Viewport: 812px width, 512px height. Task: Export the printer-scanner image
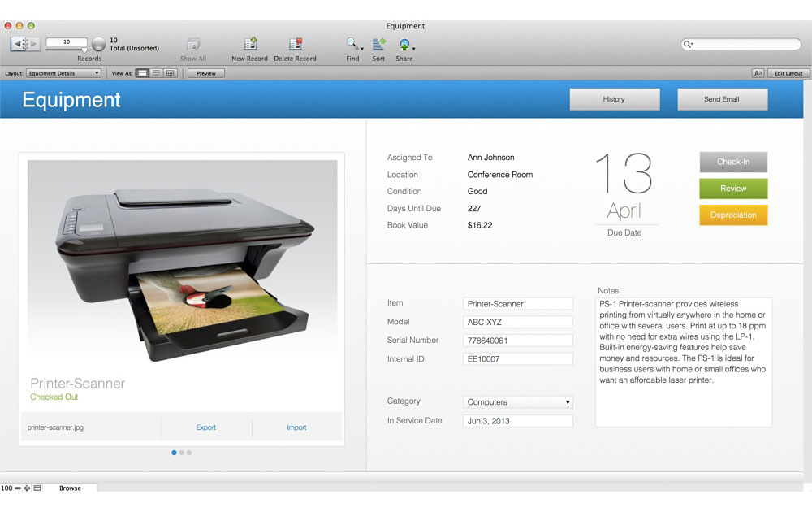[x=206, y=427]
